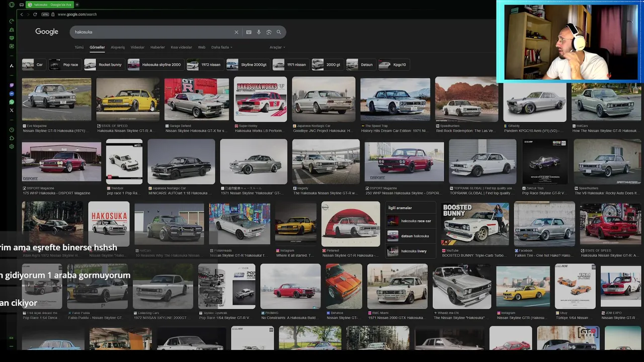The height and width of the screenshot is (362, 644).
Task: Select the hakosuka - Google'da Ara browser tab
Action: pos(50,5)
